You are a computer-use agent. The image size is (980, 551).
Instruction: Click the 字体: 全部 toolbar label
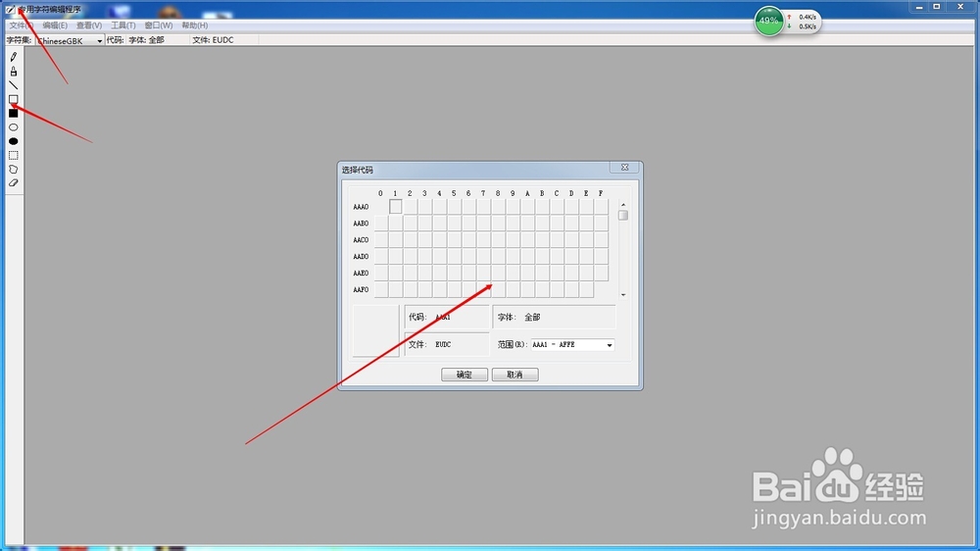146,40
